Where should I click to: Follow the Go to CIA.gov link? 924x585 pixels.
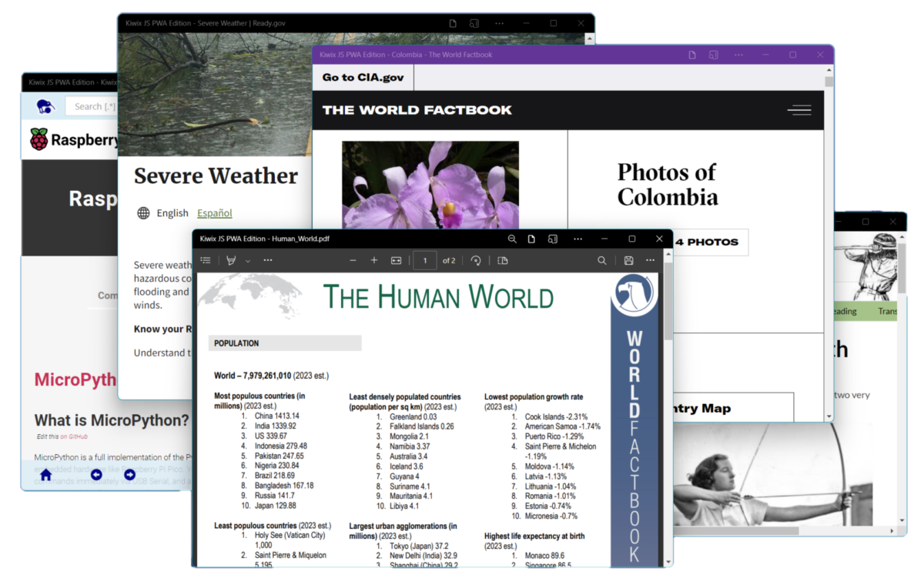[x=363, y=77]
